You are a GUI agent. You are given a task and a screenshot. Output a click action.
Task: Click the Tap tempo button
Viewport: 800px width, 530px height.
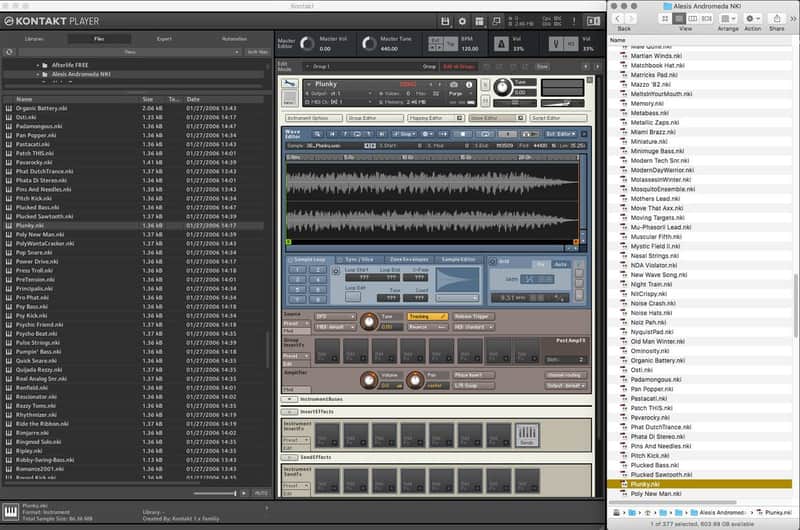pos(451,44)
